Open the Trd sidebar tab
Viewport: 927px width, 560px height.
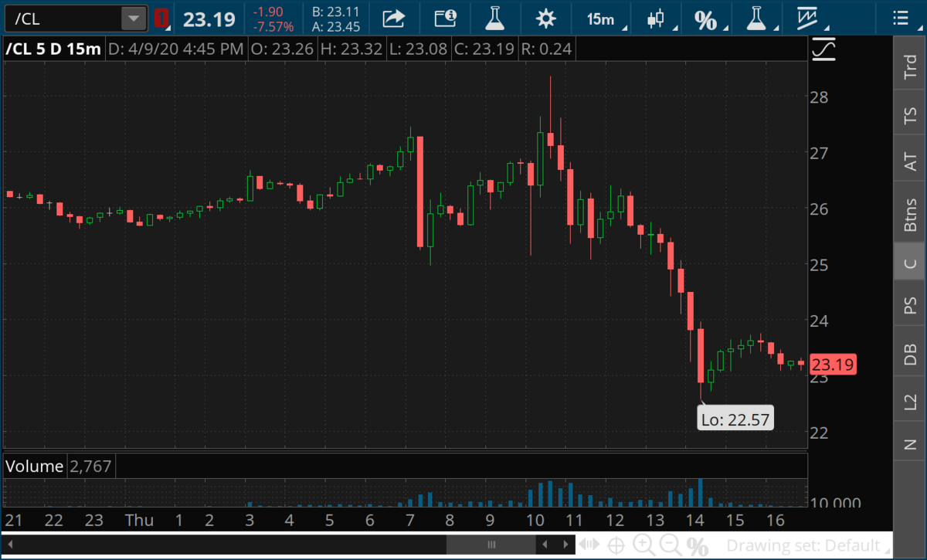coord(910,68)
